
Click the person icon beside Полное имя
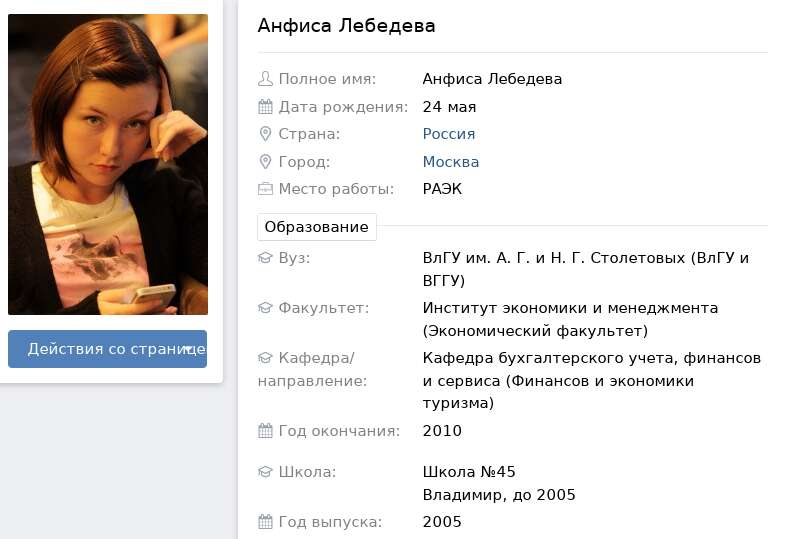265,79
